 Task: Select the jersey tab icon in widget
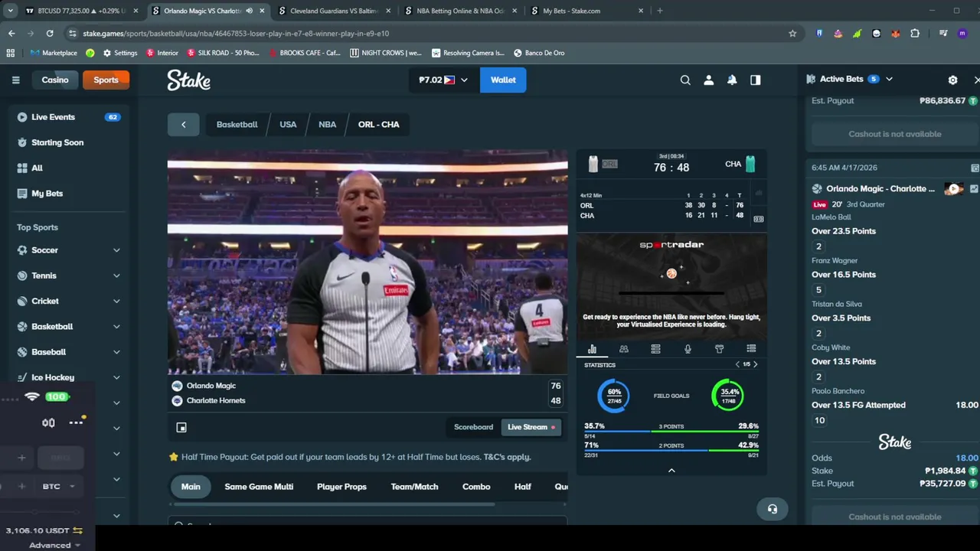pos(719,349)
